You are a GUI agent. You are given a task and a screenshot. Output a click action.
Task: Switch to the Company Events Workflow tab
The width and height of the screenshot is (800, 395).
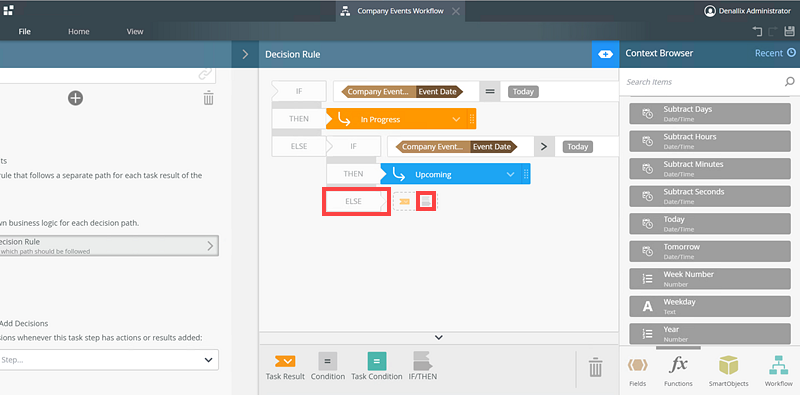point(400,11)
